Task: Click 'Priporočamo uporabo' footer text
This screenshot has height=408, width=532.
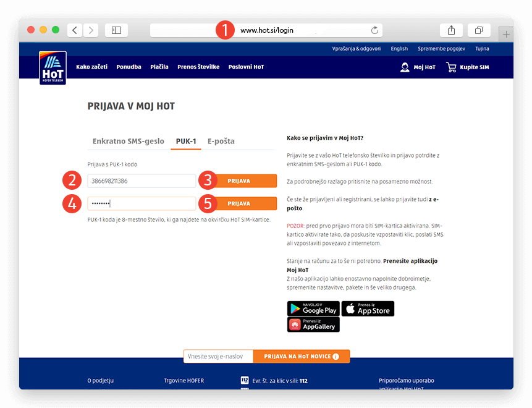Action: point(407,381)
